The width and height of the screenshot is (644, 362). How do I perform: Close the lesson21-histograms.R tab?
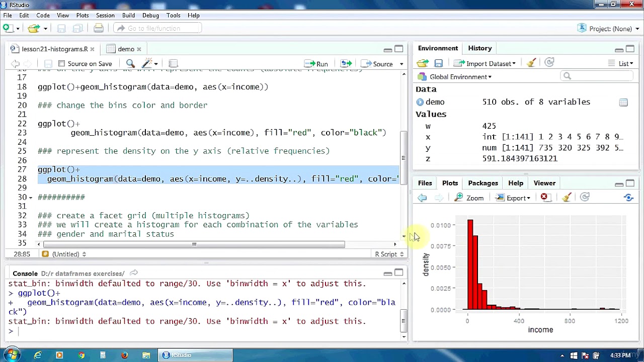92,49
